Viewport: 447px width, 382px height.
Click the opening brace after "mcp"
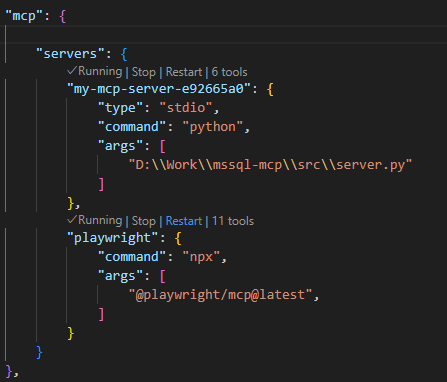coord(62,16)
